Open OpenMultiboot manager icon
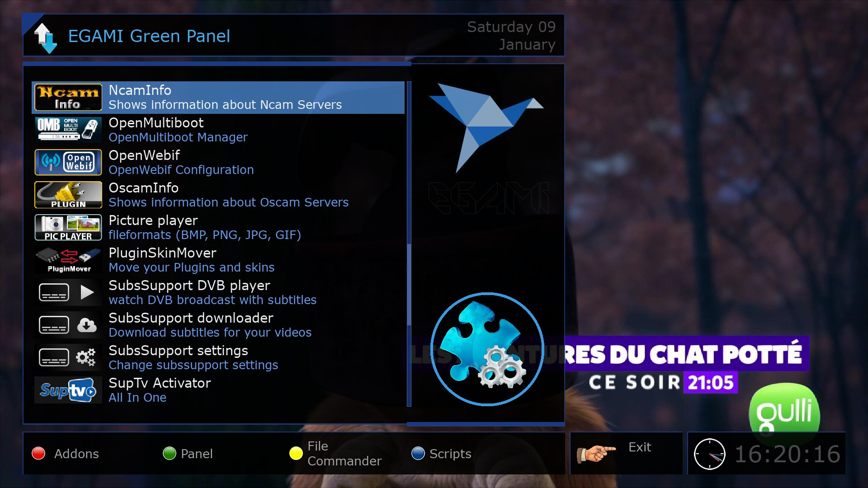 [x=67, y=129]
